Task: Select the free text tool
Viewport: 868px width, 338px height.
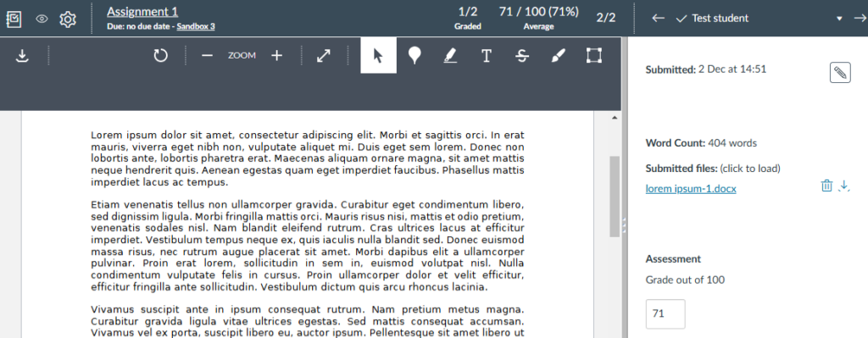Action: [486, 55]
